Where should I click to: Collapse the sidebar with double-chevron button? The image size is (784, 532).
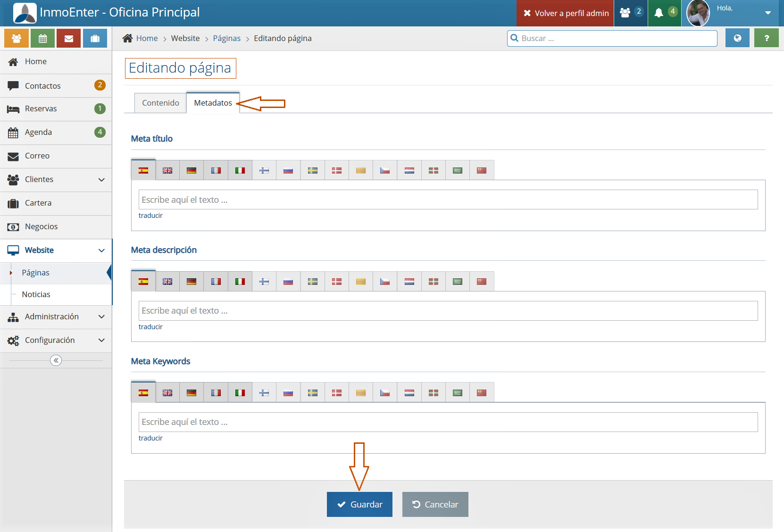point(56,361)
